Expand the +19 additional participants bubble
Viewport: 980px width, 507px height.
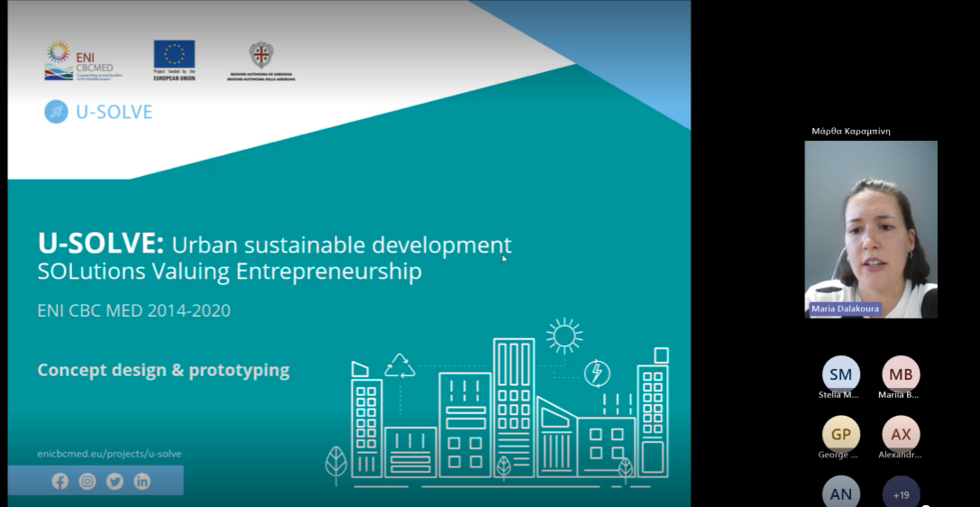click(x=901, y=493)
